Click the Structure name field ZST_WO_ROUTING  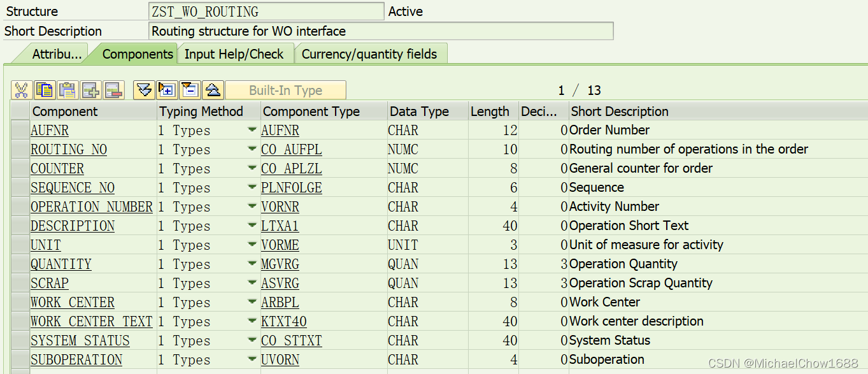266,11
